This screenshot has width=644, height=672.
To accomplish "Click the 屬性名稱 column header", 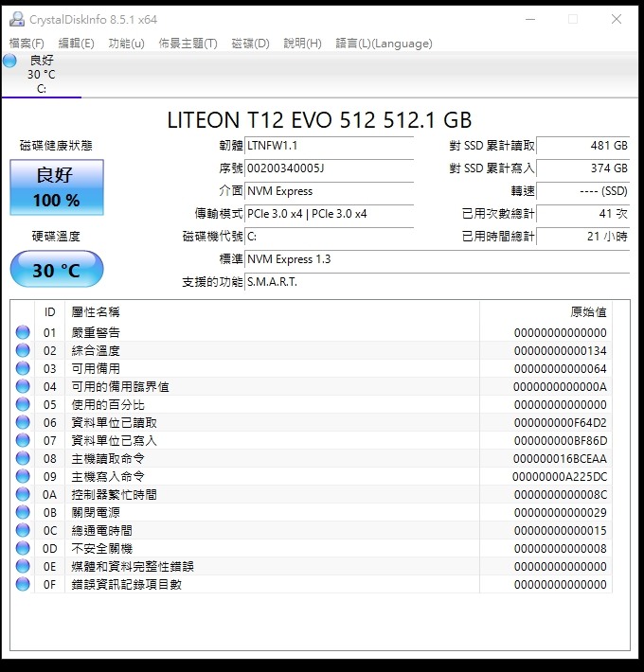I will (x=272, y=312).
